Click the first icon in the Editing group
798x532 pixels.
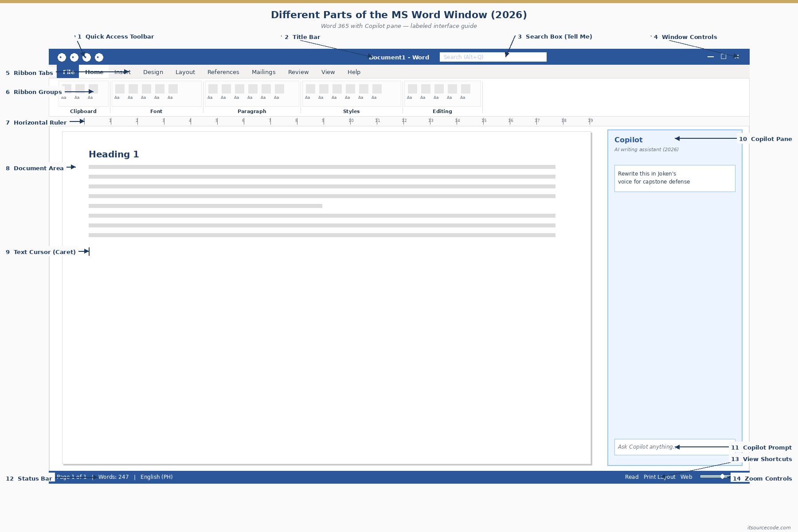pos(412,89)
